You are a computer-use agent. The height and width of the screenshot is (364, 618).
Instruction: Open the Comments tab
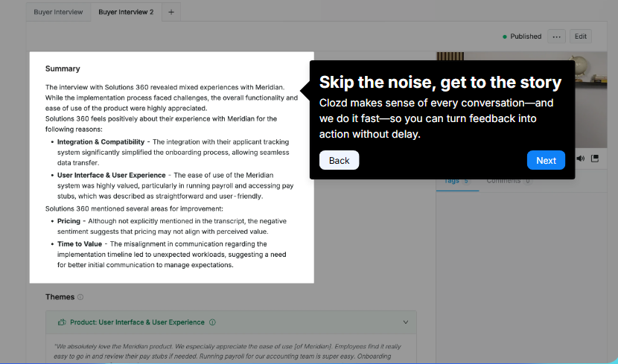(509, 181)
